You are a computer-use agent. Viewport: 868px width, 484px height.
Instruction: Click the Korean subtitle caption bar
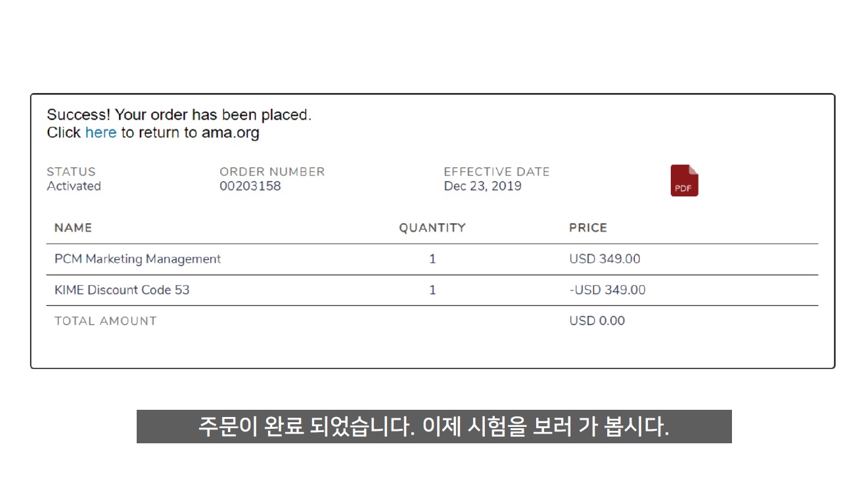point(434,427)
